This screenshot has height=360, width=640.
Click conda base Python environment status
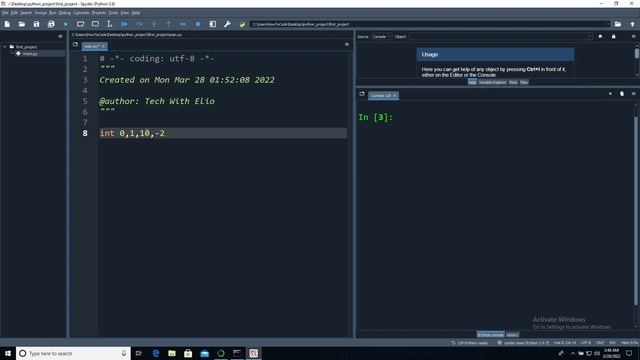click(x=523, y=343)
